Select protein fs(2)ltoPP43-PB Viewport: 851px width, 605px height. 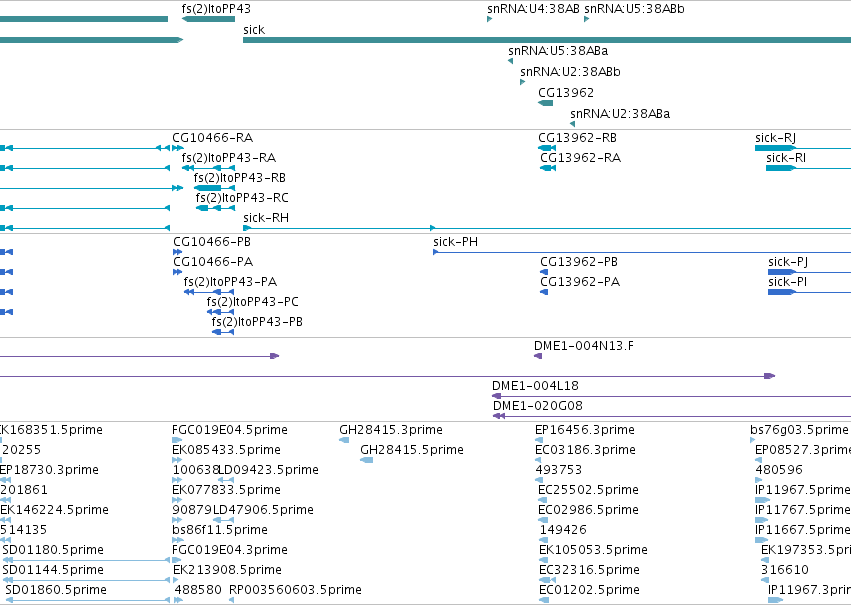click(x=257, y=322)
